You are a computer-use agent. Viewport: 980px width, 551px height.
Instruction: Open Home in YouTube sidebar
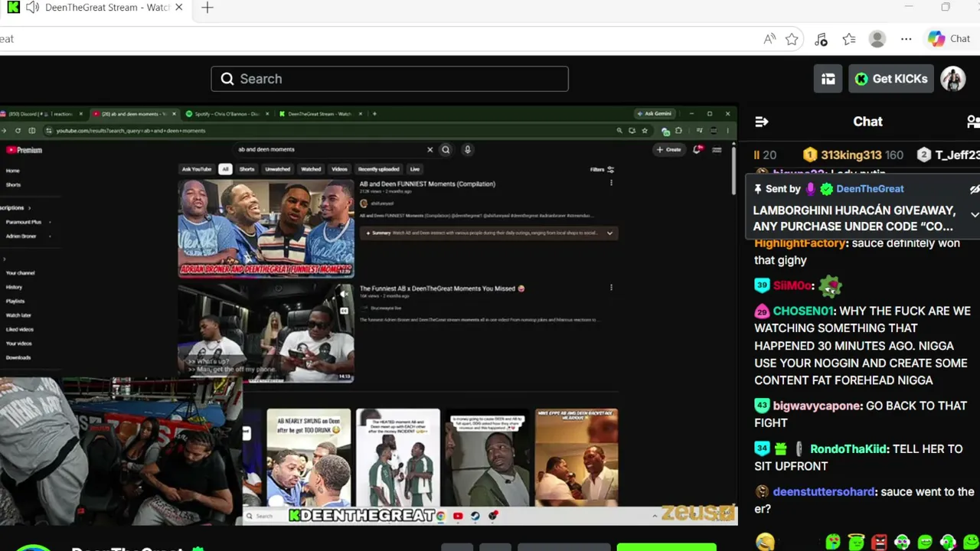13,171
